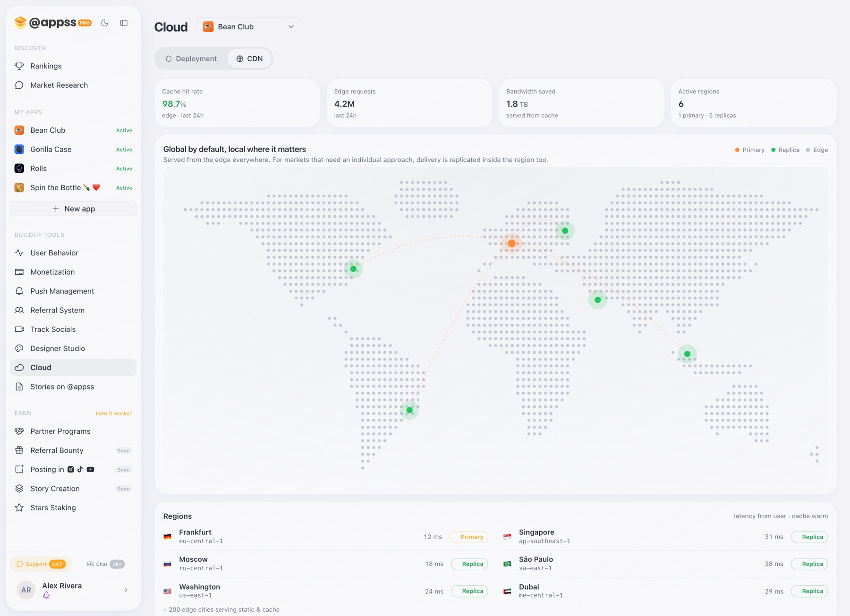Screen dimensions: 850x616
Task: Select the Dubai me-central-1 region row
Action: tap(666, 591)
